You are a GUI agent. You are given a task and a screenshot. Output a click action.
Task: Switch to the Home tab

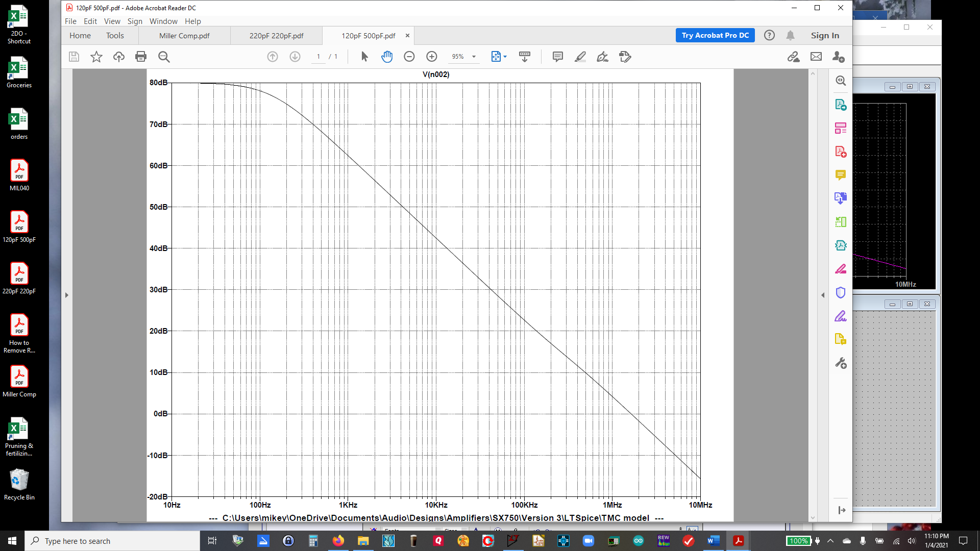pos(80,35)
